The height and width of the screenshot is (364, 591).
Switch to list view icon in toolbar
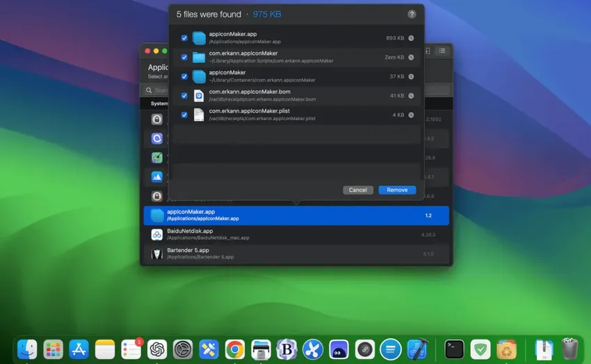(442, 51)
